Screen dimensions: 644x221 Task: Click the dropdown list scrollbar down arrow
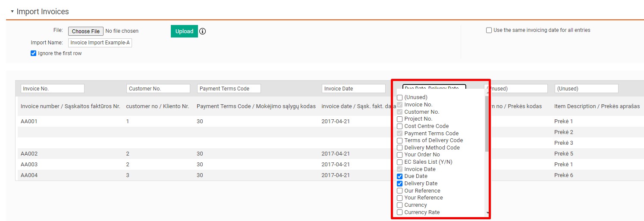click(x=487, y=213)
